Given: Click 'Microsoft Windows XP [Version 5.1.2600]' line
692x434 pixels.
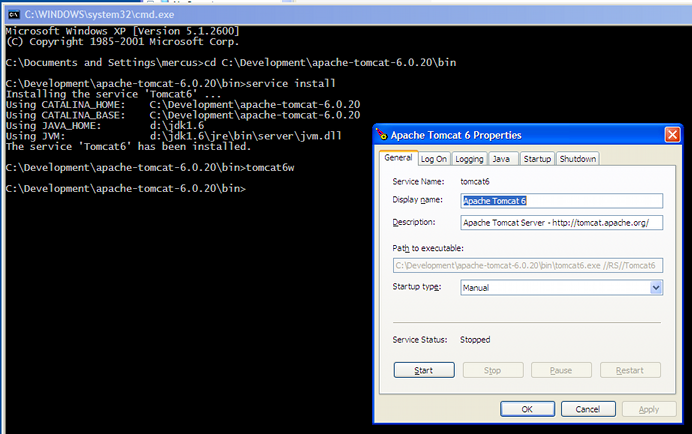Looking at the screenshot, I should [123, 31].
